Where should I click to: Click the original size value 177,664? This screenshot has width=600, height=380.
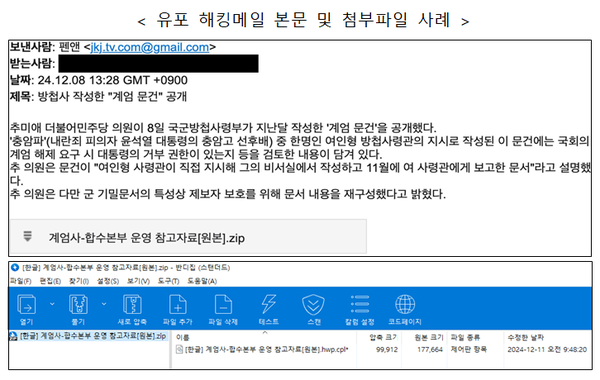pos(430,349)
